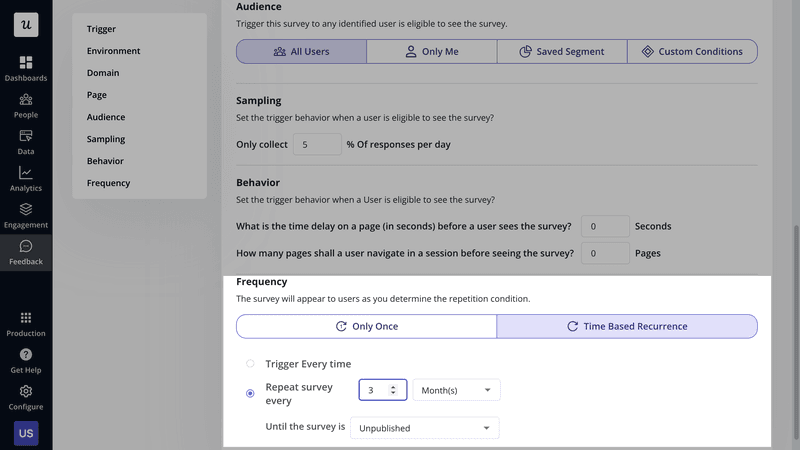Select the Custom Conditions audience button
800x450 pixels.
click(692, 51)
